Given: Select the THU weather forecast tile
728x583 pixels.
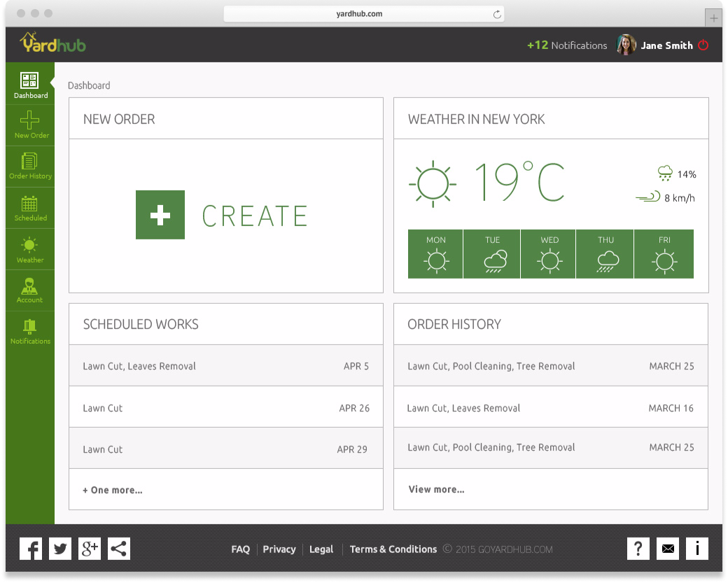Looking at the screenshot, I should click(605, 254).
